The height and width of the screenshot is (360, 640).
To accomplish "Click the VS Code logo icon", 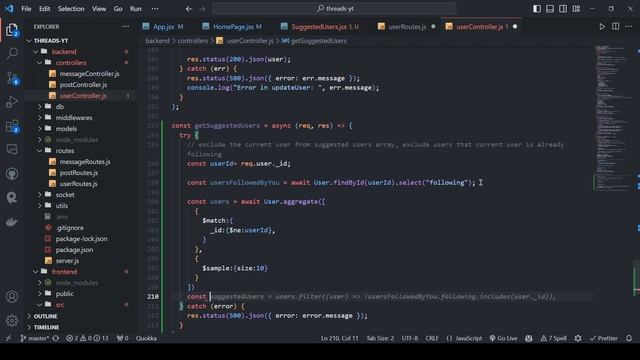I will pyautogui.click(x=9, y=9).
